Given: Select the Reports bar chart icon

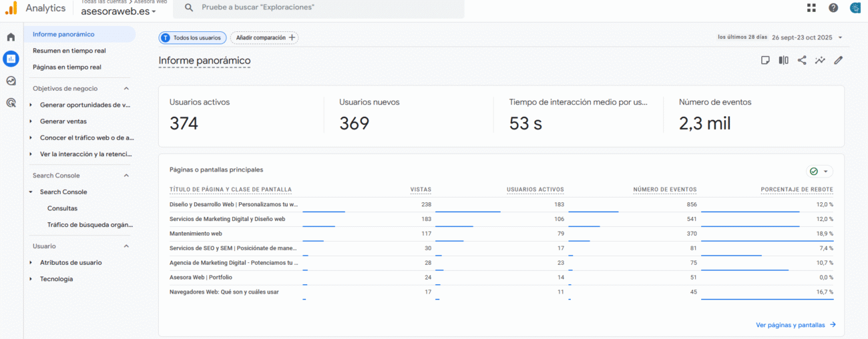Looking at the screenshot, I should [11, 59].
